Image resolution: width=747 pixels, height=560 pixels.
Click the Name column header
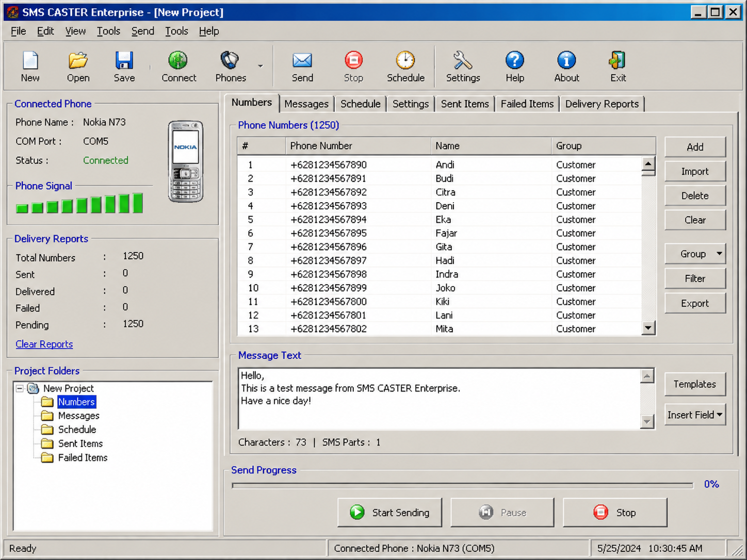point(491,146)
